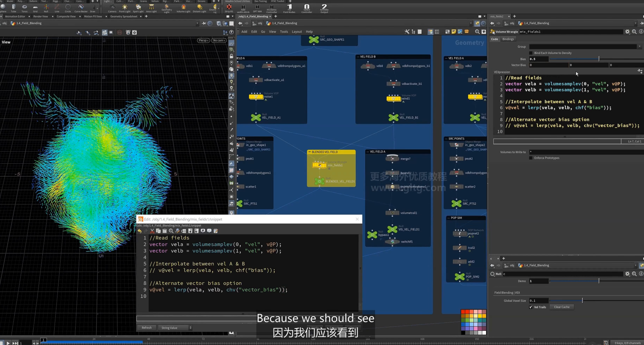Screen dimensions: 644x345
Task: Toggle the Enforce Prototypes checkbox
Action: tap(531, 158)
